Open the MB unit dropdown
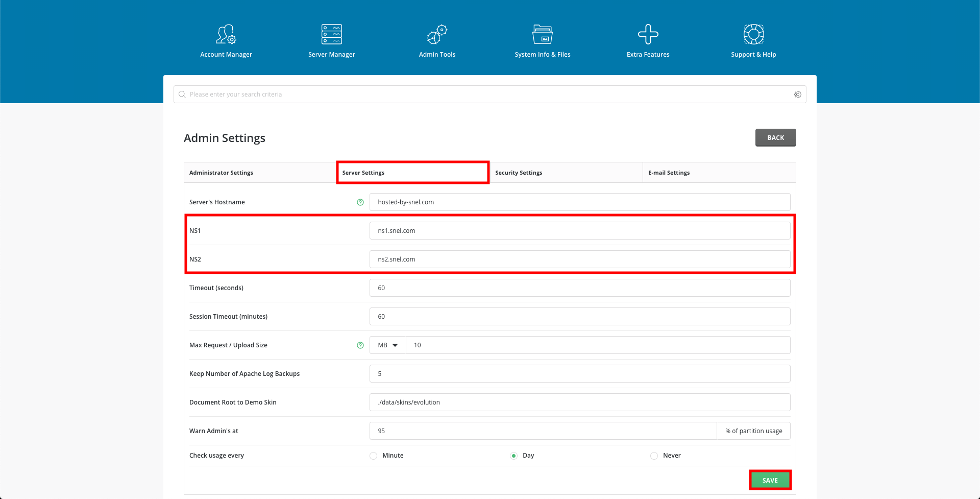980x499 pixels. point(388,345)
